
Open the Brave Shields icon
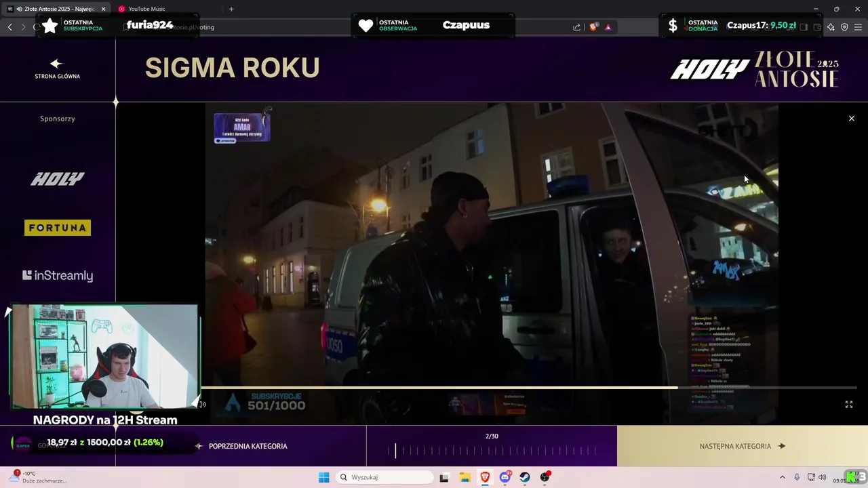tap(593, 27)
